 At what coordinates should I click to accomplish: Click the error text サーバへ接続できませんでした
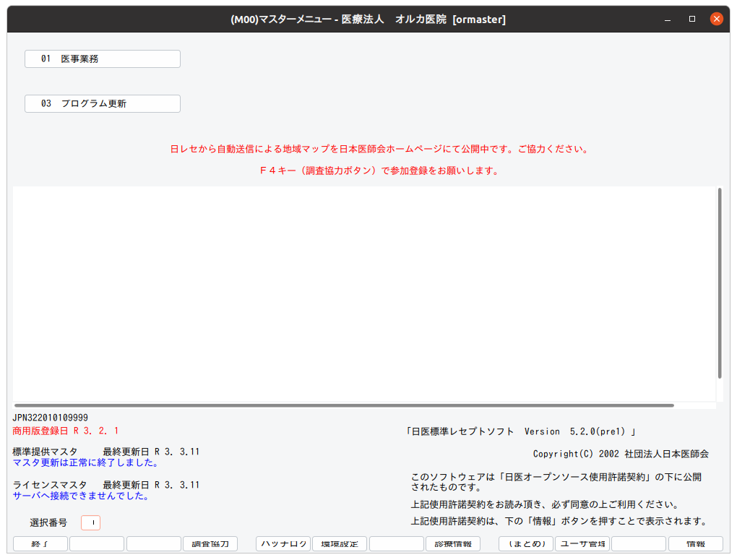(x=81, y=496)
